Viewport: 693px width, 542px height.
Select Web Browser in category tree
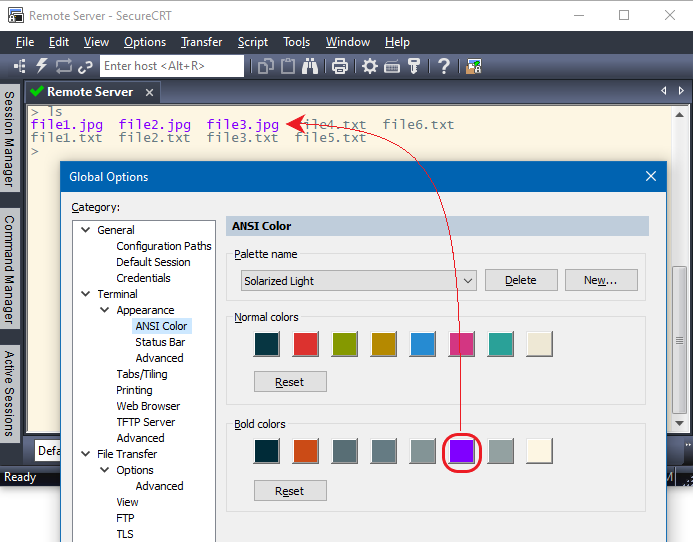click(148, 406)
